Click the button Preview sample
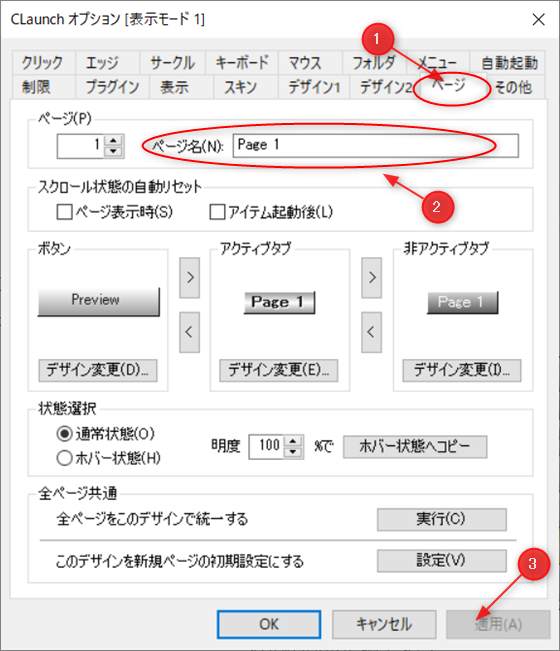 pos(99,302)
